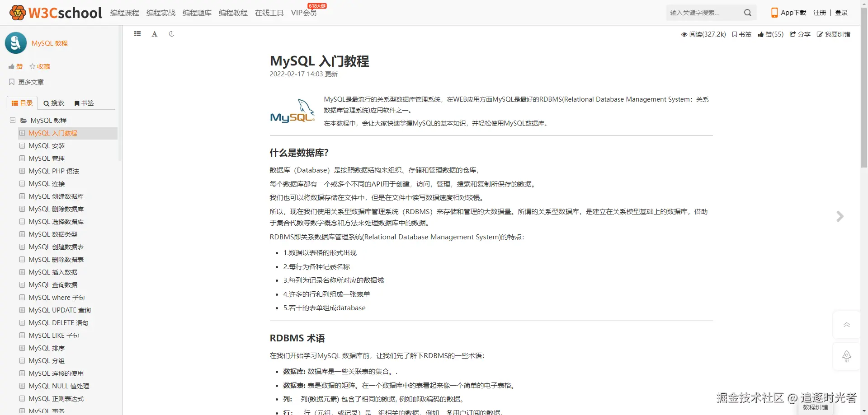
Task: Switch to the 目录 tab
Action: coord(22,103)
